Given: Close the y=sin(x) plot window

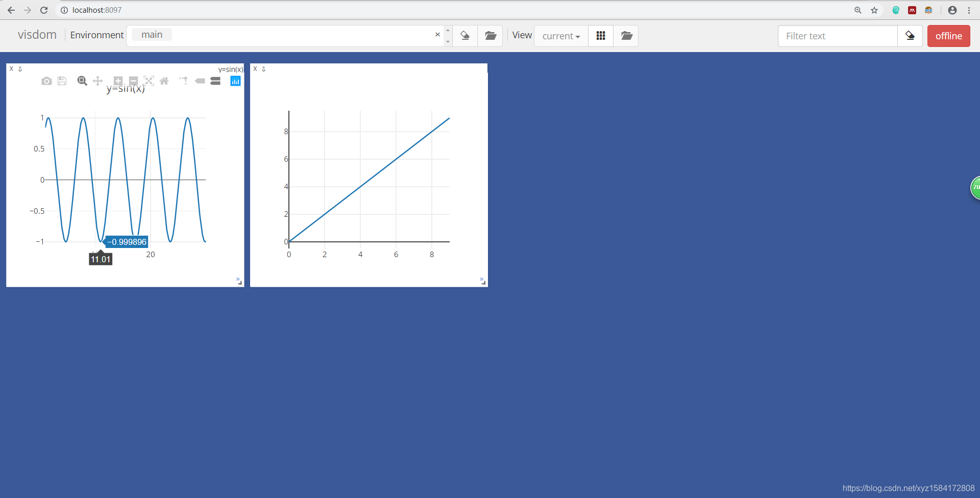Looking at the screenshot, I should click(12, 69).
